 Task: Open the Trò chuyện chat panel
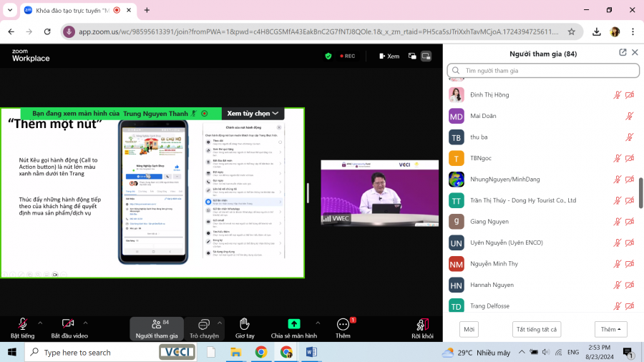click(204, 328)
